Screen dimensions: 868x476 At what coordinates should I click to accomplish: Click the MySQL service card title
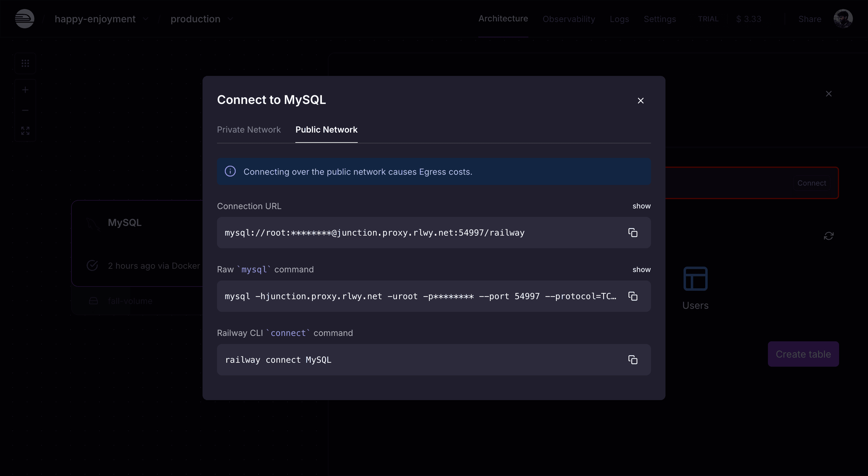125,222
